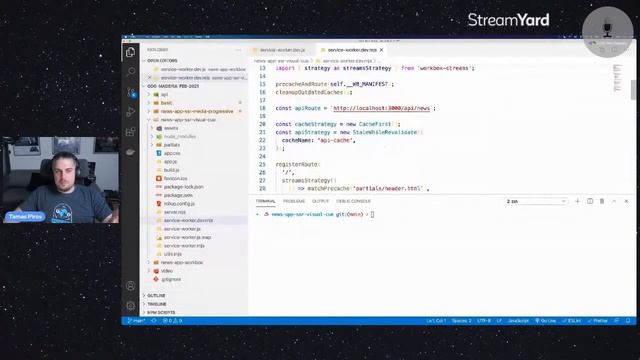The width and height of the screenshot is (640, 360).
Task: Click the git branch main status item
Action: coord(136,321)
